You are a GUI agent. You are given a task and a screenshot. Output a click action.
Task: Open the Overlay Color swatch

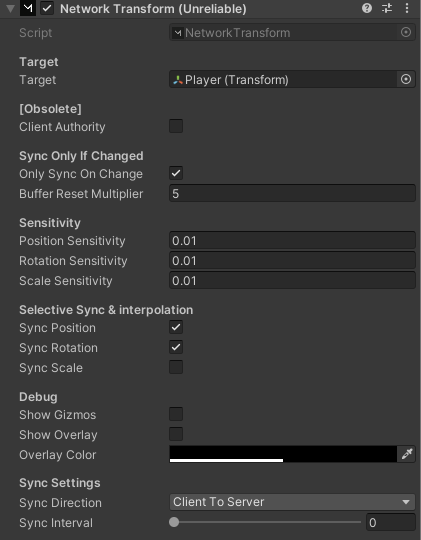click(283, 454)
